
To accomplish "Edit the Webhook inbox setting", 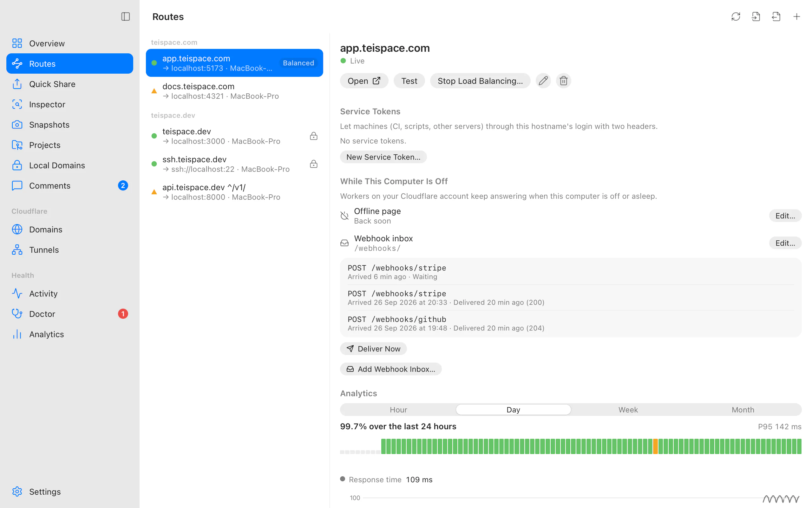I will (785, 243).
